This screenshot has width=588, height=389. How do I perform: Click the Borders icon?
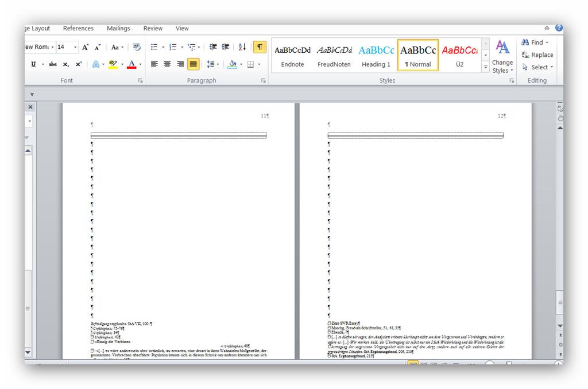pos(250,64)
